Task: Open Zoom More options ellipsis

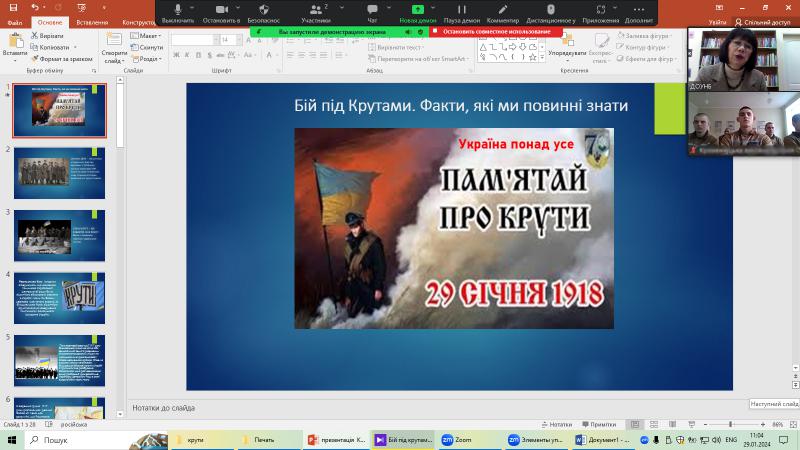Action: click(638, 13)
